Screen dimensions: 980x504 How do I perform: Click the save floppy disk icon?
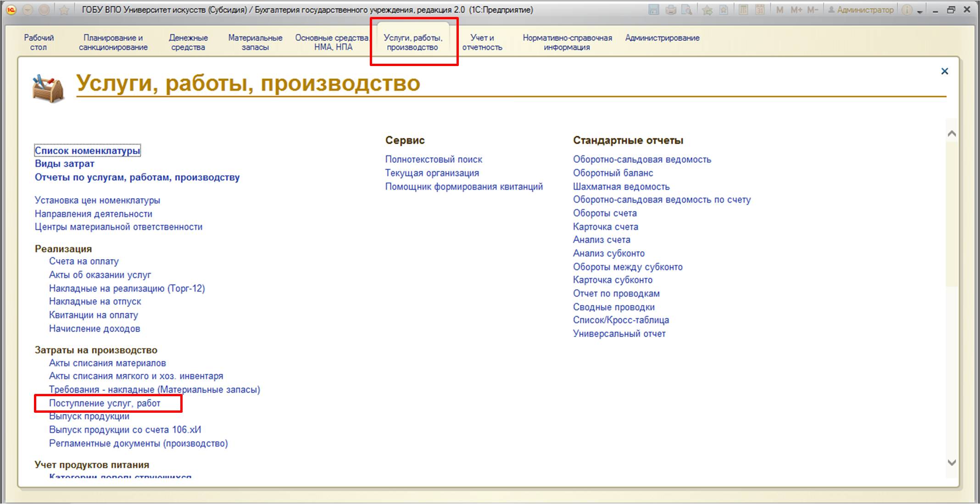click(654, 10)
